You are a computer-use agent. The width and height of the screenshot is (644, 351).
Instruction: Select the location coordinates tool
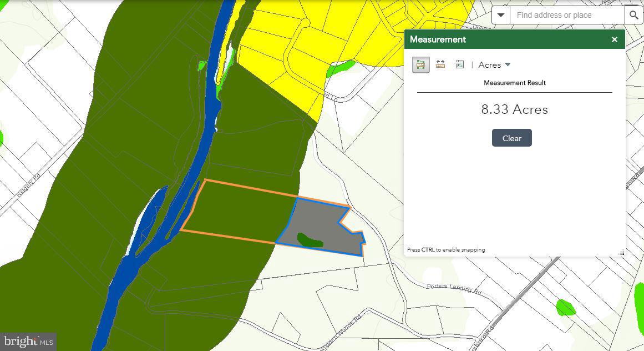[460, 64]
